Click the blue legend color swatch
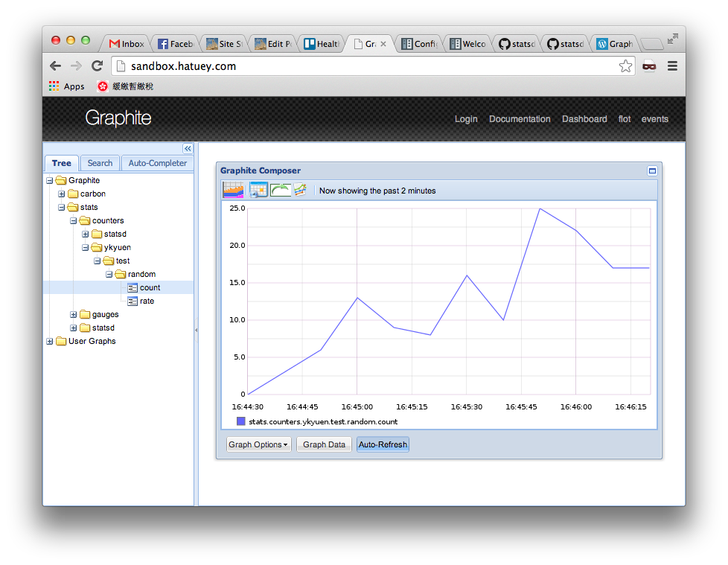Screen dimensions: 728x565 [241, 421]
